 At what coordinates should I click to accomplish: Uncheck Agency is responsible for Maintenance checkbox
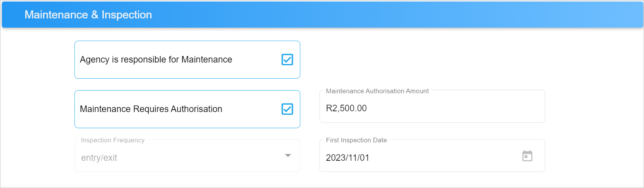(287, 59)
